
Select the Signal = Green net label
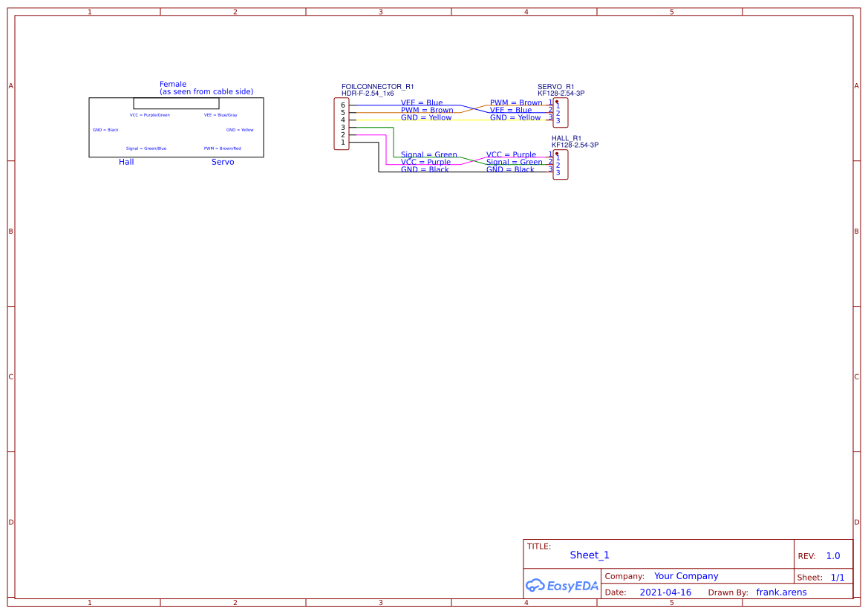tap(428, 154)
